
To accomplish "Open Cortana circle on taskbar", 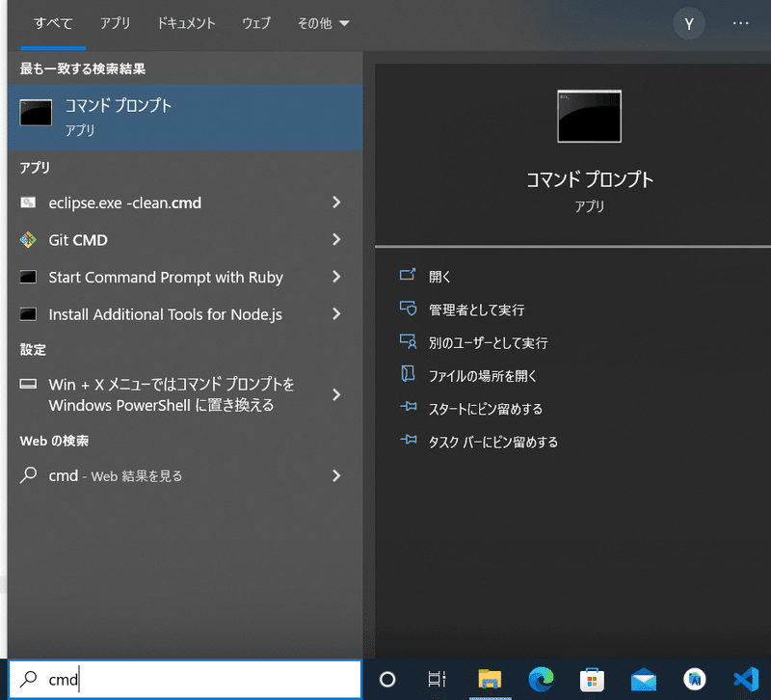I will tap(387, 680).
